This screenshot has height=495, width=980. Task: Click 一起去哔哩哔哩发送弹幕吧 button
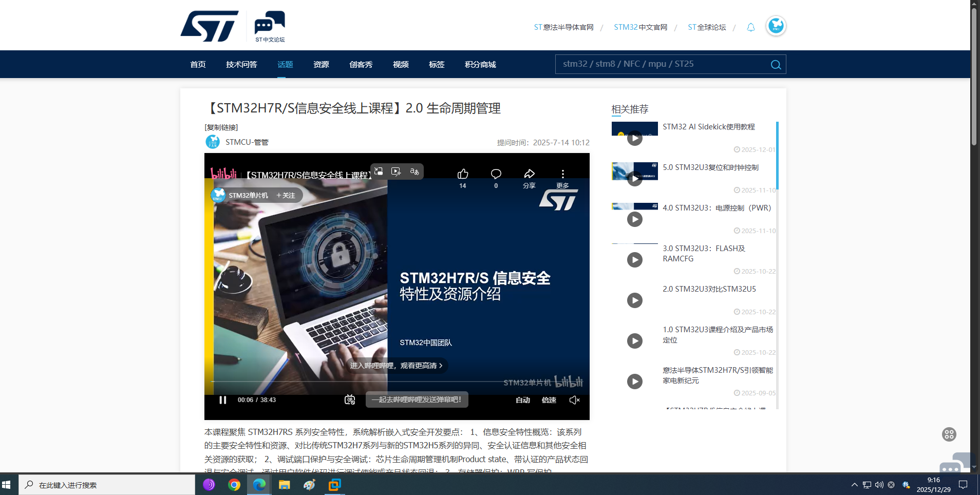click(x=417, y=399)
